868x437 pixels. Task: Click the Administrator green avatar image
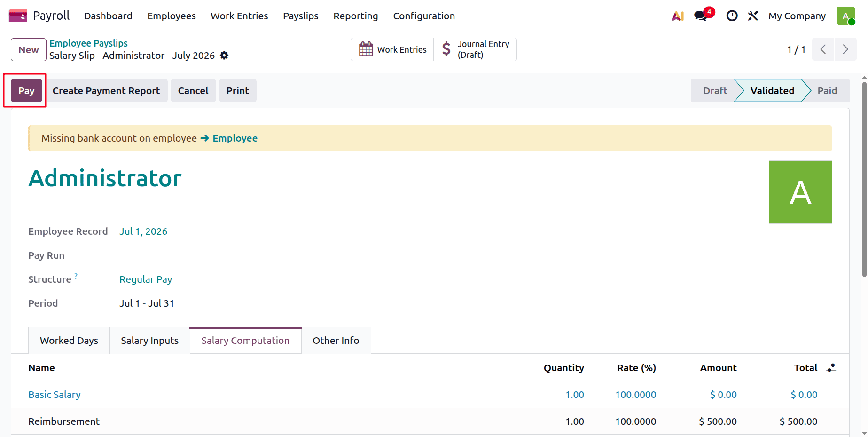coord(800,192)
